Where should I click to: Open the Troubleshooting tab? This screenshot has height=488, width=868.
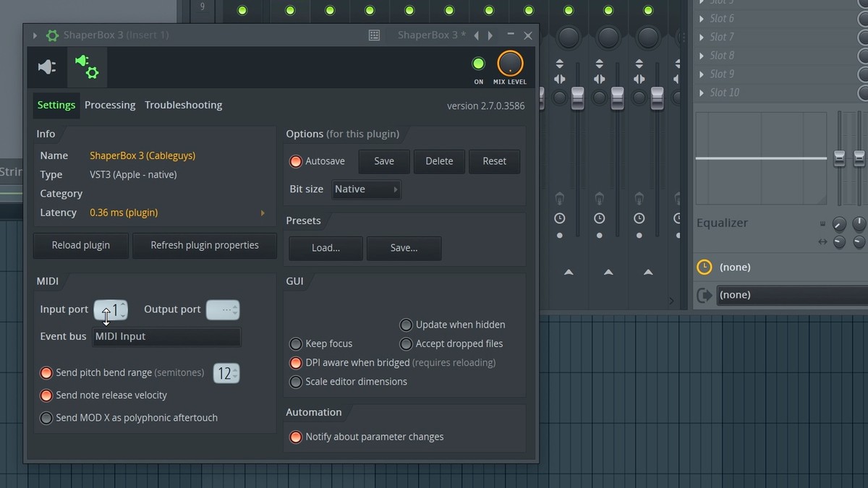tap(183, 106)
